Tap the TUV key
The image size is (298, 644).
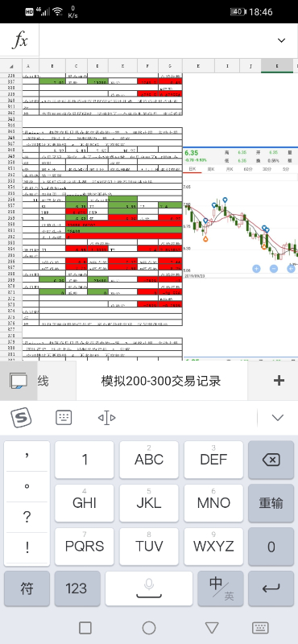click(x=149, y=547)
